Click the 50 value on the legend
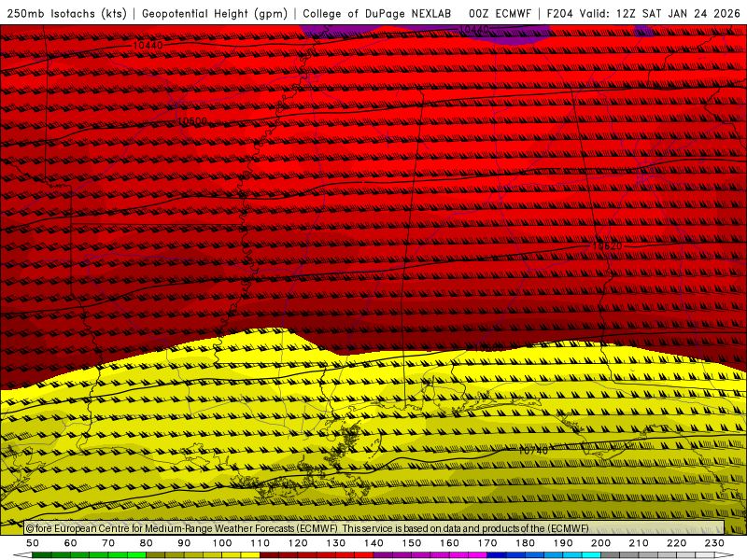The height and width of the screenshot is (560, 747). 33,543
